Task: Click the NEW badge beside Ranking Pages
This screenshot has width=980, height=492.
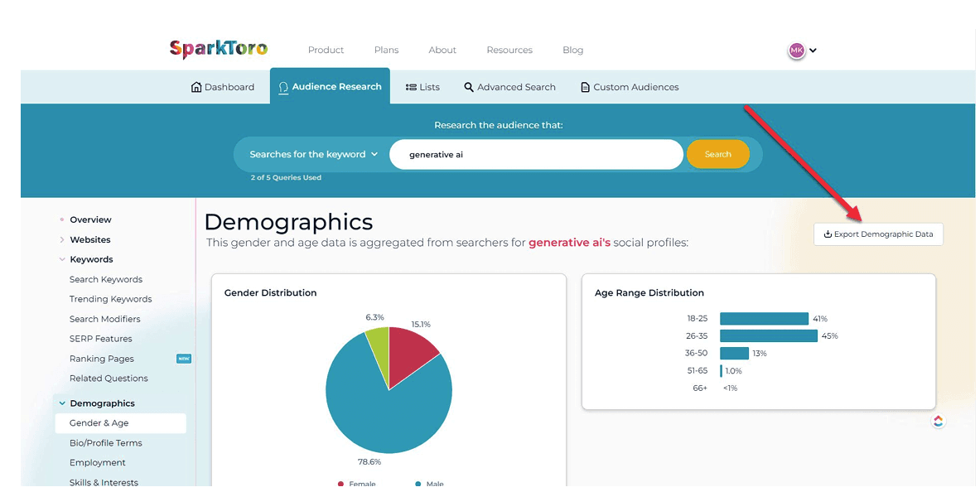Action: point(184,359)
